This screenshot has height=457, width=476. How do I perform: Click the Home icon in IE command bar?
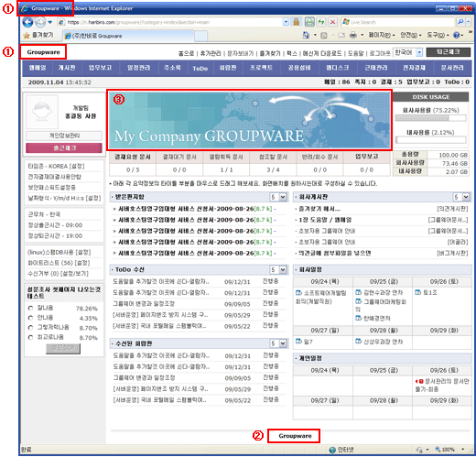point(306,35)
